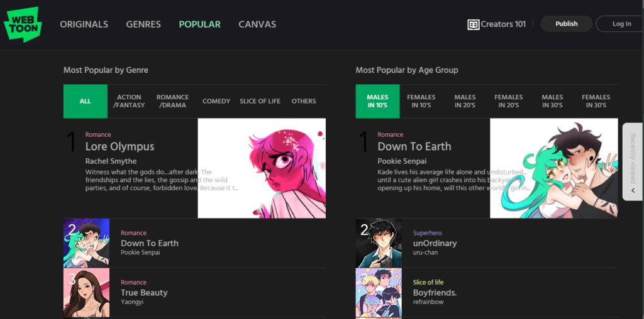Click the WEBTOON logo
644x319 pixels.
click(x=23, y=24)
